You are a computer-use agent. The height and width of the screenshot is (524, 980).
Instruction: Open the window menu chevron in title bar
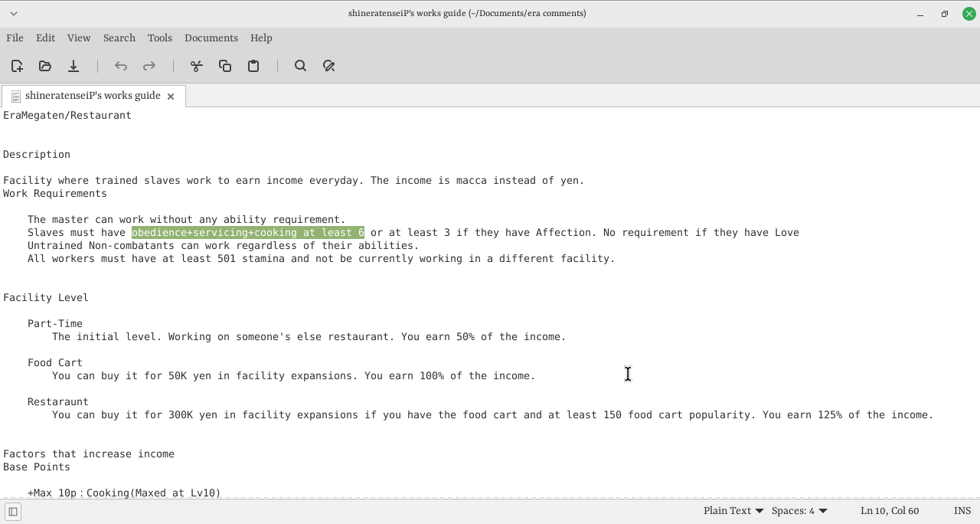point(13,13)
